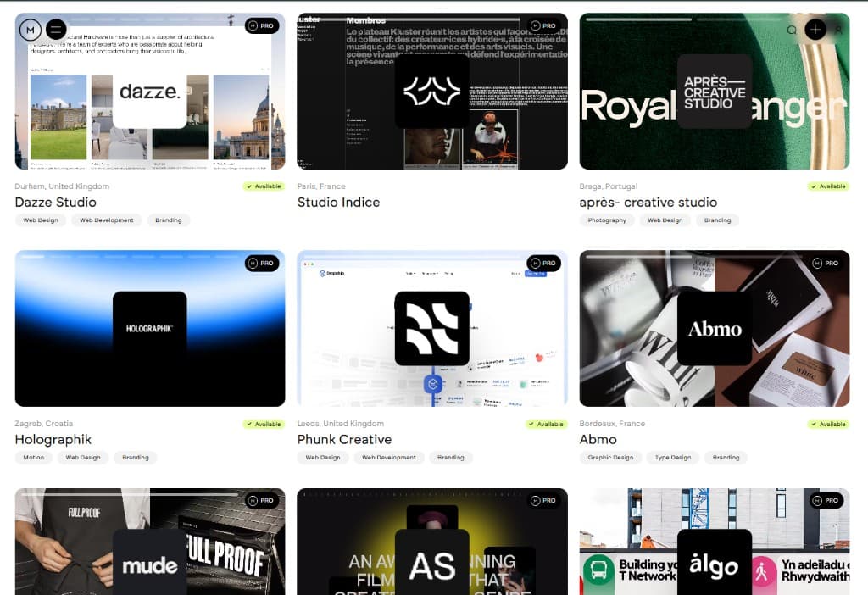Click the dazze. logo tile

(x=149, y=92)
